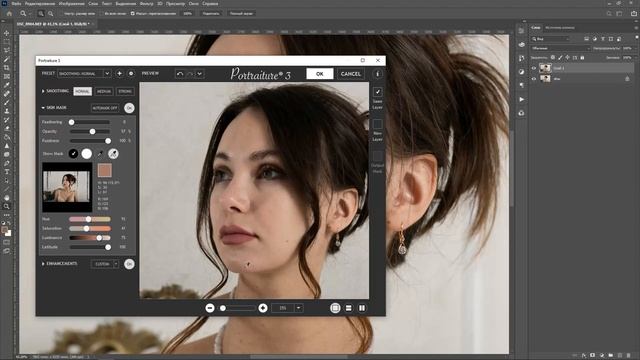Hide the top layer via eye icon
This screenshot has width=640, height=360.
click(533, 68)
